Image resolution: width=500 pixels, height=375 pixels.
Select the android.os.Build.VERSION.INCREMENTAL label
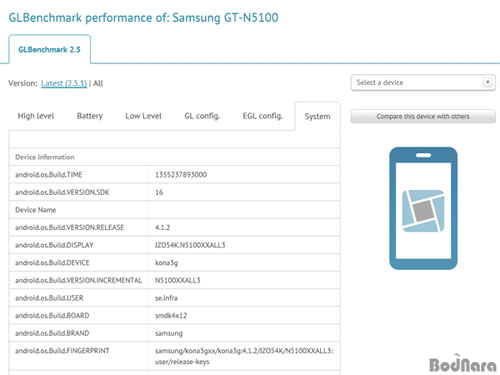click(79, 280)
